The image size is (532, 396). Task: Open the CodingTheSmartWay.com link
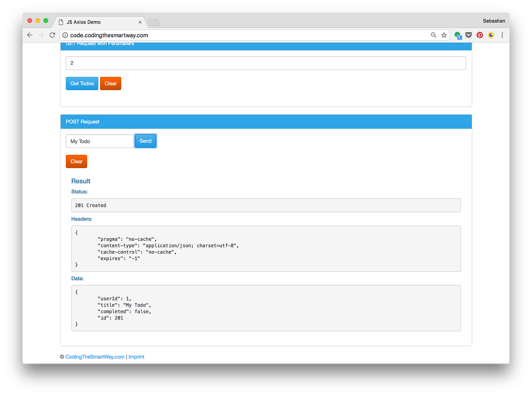[95, 356]
